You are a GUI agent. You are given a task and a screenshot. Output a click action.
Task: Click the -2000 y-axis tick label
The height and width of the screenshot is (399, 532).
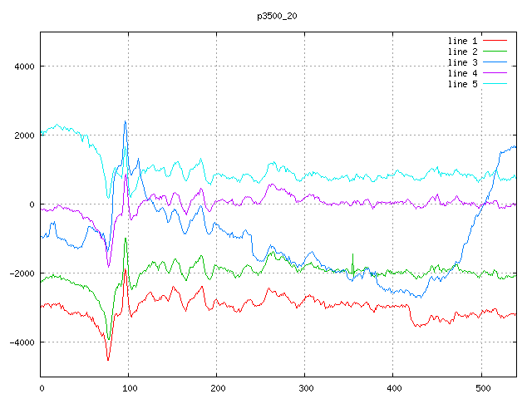[22, 273]
